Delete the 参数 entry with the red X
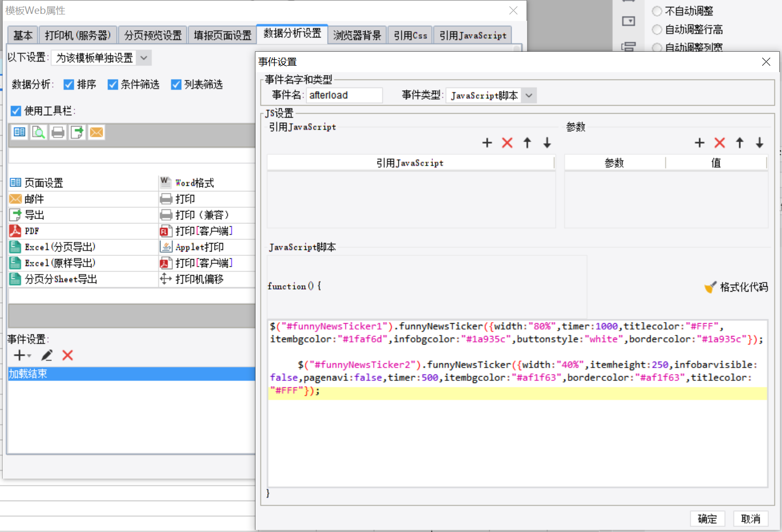Screen dimensions: 782x532 [x=720, y=143]
